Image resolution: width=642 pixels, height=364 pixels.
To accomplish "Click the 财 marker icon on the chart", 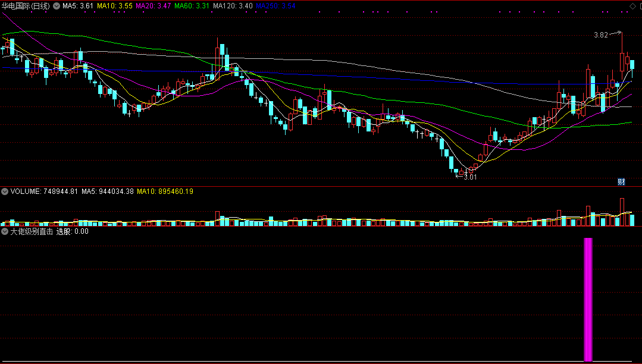I will 621,182.
